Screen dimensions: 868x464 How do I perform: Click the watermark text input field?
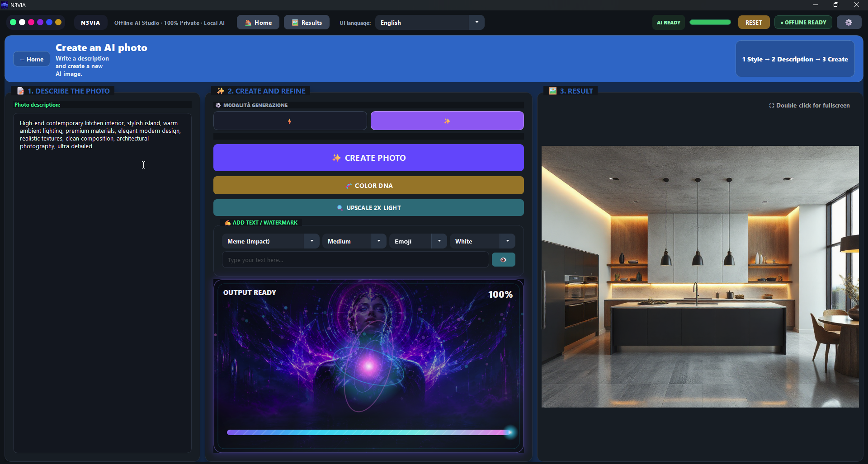tap(355, 260)
